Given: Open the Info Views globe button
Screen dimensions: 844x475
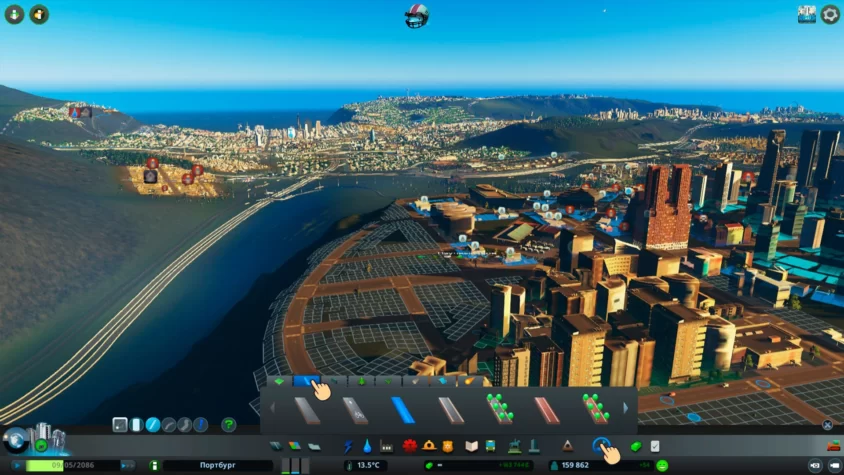Looking at the screenshot, I should pyautogui.click(x=16, y=441).
